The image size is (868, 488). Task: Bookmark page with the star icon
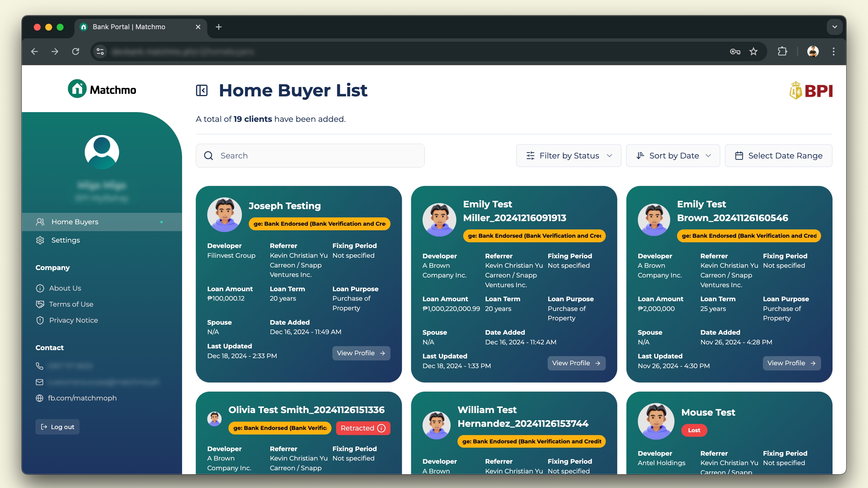(x=753, y=51)
